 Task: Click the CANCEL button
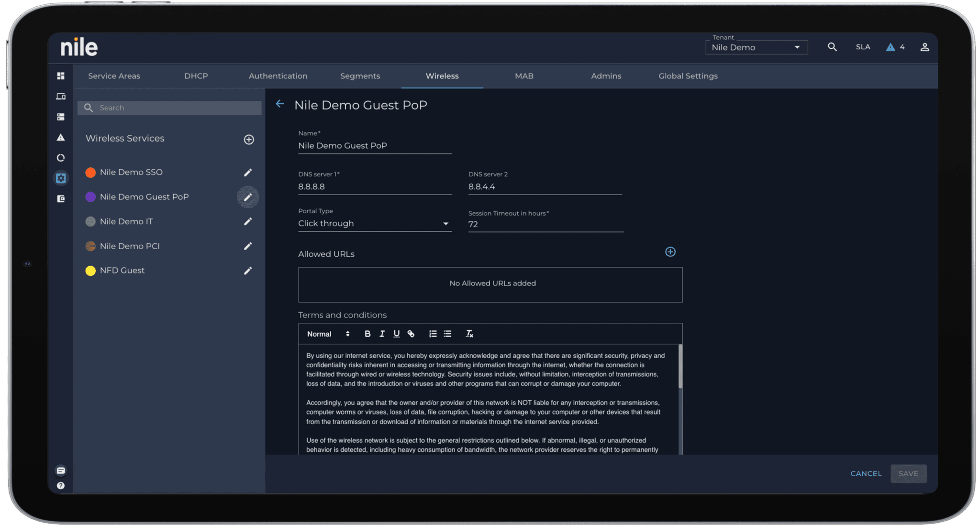[x=866, y=473]
